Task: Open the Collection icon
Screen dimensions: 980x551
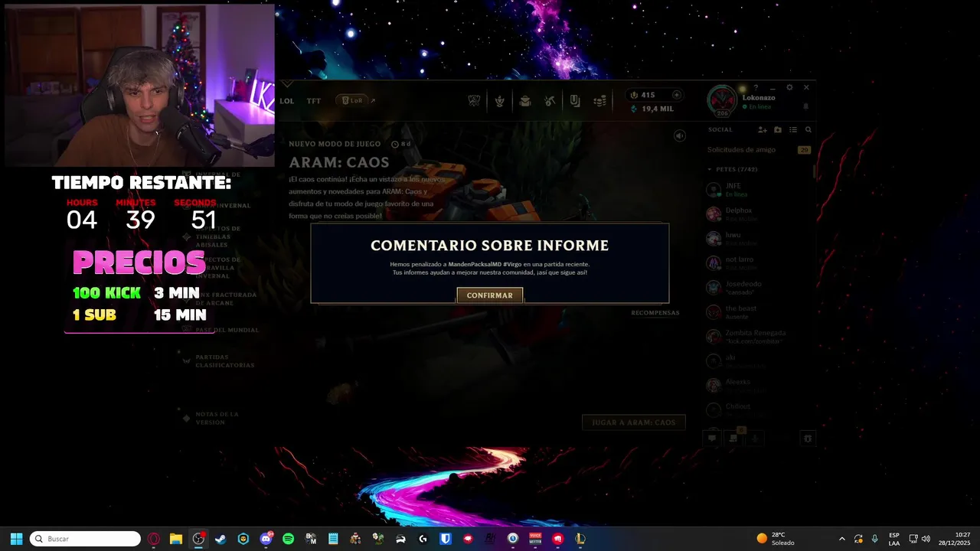Action: click(525, 101)
